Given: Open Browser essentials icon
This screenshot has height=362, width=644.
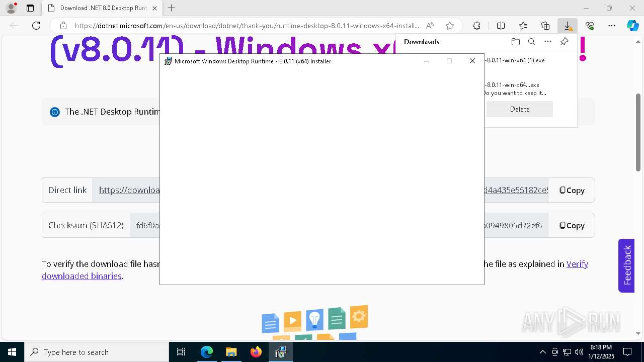Looking at the screenshot, I should tap(590, 26).
